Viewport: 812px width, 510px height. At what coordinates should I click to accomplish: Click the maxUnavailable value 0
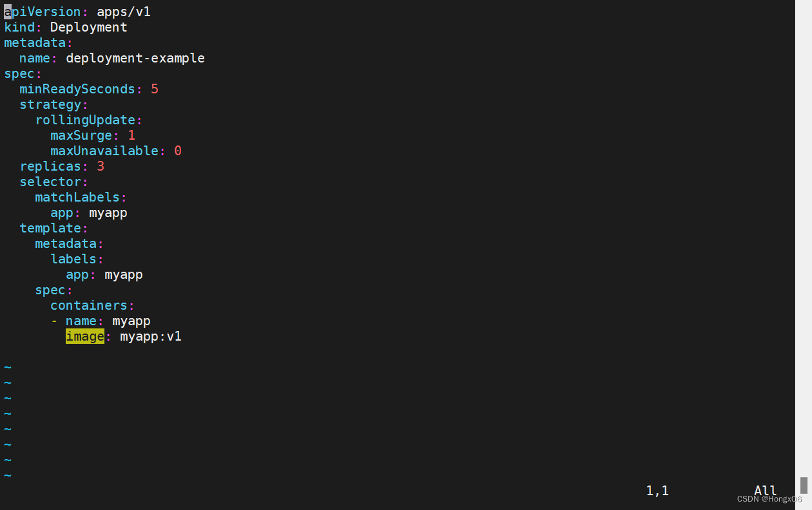[178, 151]
